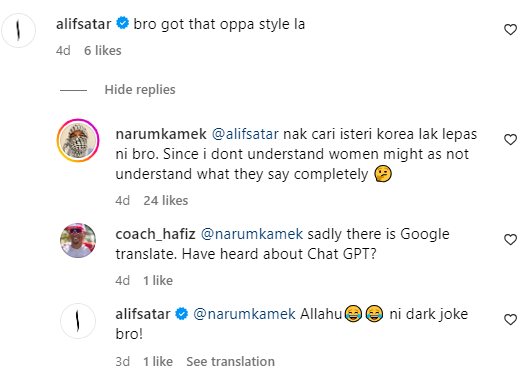Screen dimensions: 522x376
Task: Visit coach_hafiz username link
Action: [155, 234]
